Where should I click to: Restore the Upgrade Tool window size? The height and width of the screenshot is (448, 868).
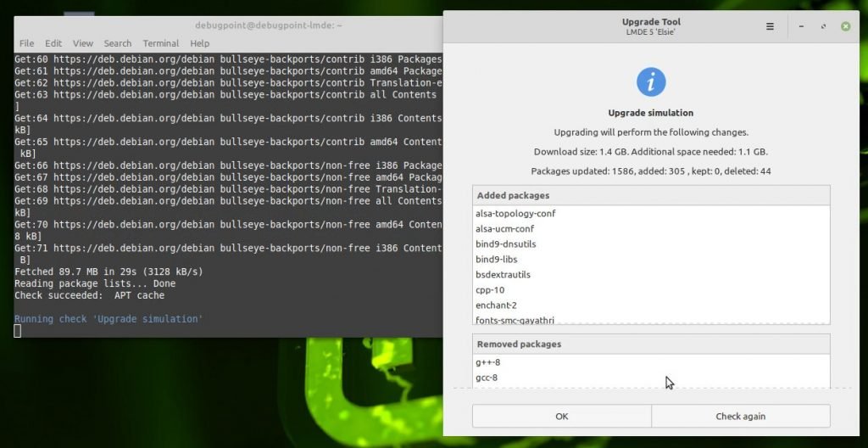823,26
